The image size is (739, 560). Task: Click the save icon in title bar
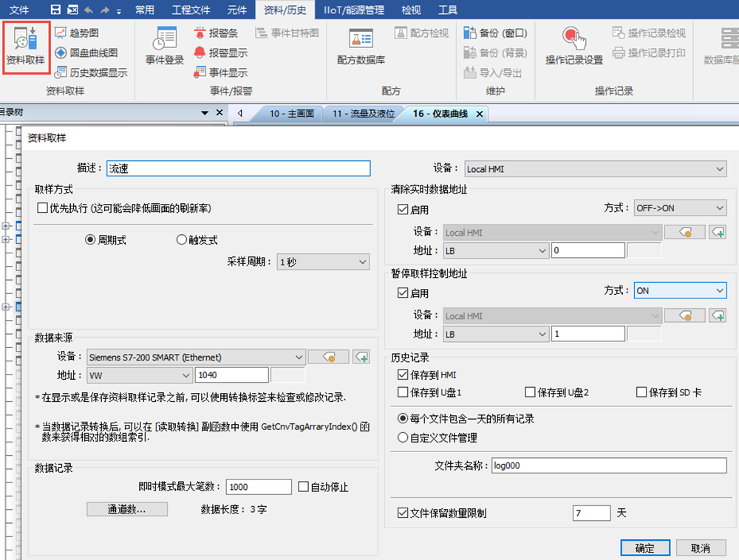(x=55, y=10)
